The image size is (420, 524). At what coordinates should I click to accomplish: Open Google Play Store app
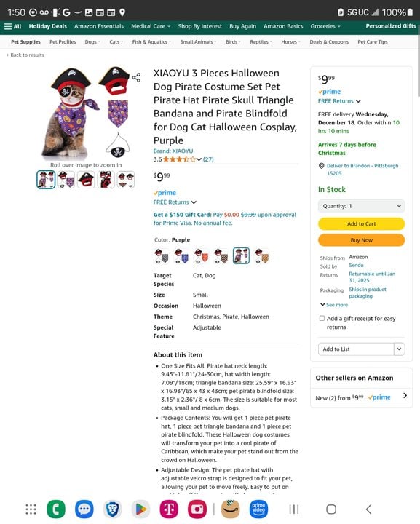click(140, 509)
